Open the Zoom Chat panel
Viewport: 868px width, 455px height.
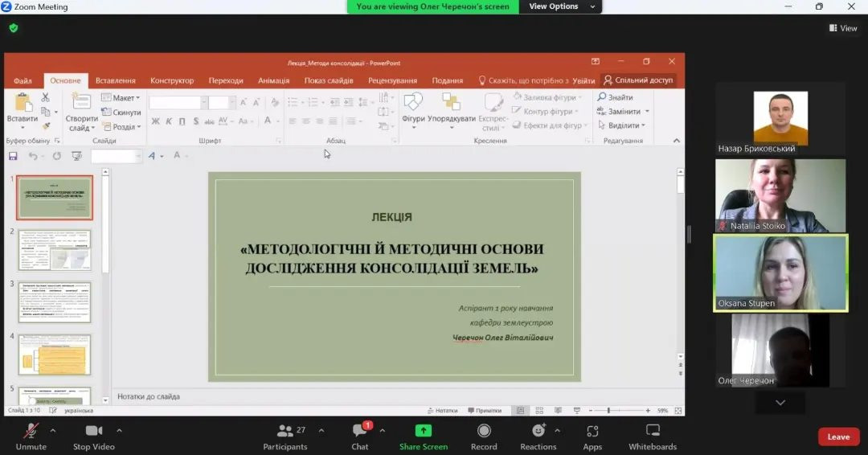point(360,437)
